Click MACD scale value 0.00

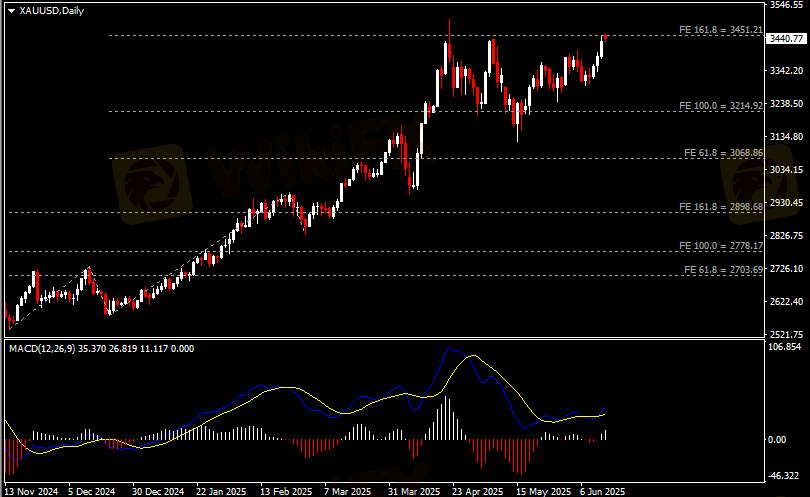[777, 440]
